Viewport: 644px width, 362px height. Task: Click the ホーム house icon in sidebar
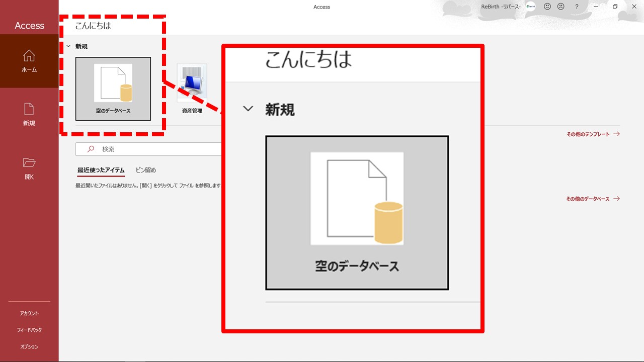click(29, 56)
